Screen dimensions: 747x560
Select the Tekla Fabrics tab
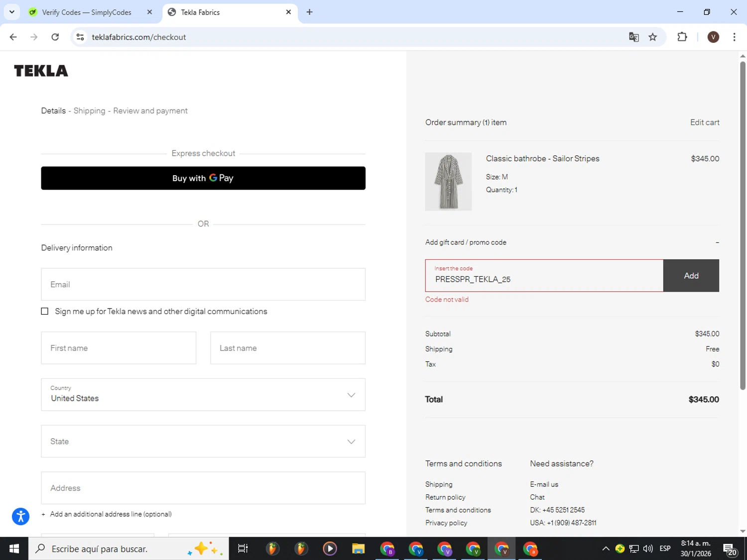coord(224,12)
